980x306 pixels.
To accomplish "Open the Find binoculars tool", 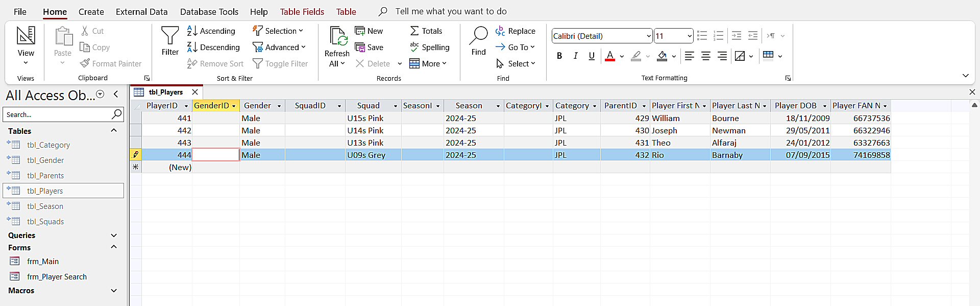I will point(478,36).
